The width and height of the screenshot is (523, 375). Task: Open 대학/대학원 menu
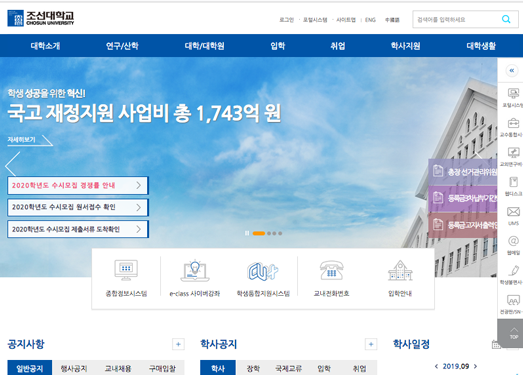click(x=204, y=46)
